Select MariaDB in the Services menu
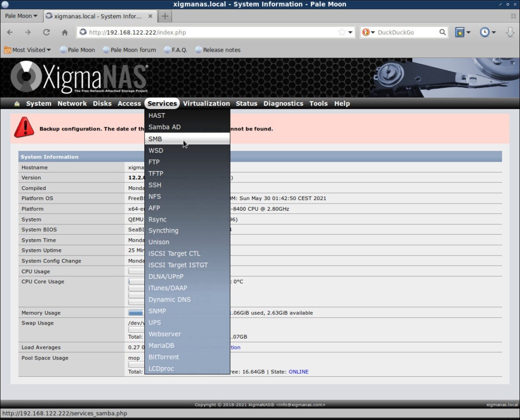This screenshot has height=420, width=520. click(x=187, y=346)
